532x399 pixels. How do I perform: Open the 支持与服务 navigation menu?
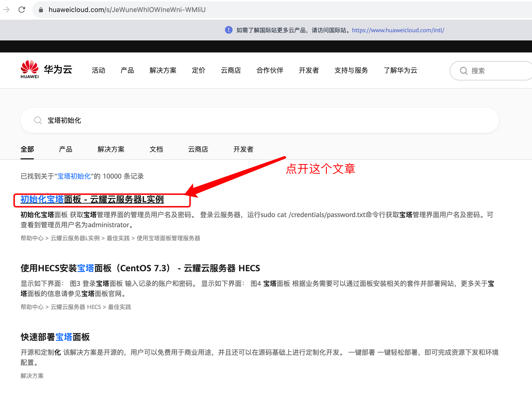[x=351, y=70]
